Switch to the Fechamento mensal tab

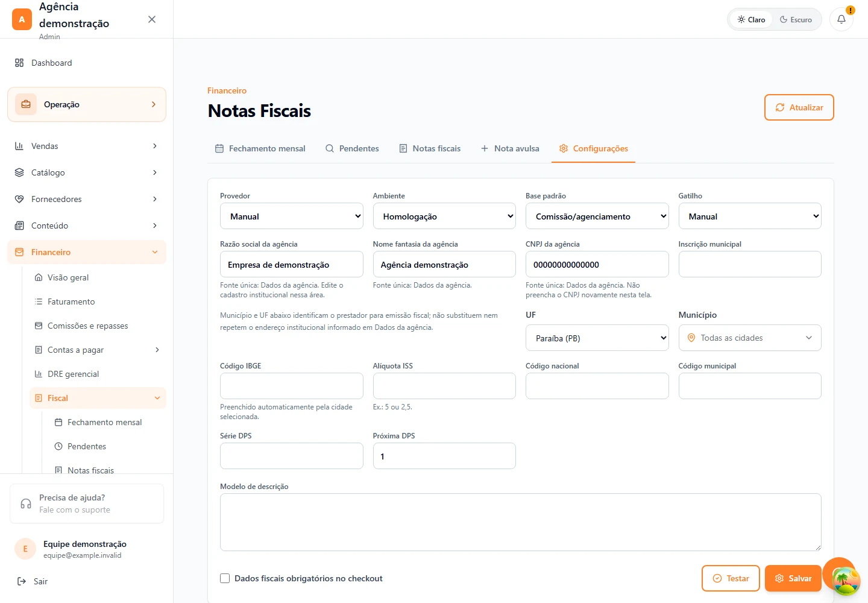[260, 148]
